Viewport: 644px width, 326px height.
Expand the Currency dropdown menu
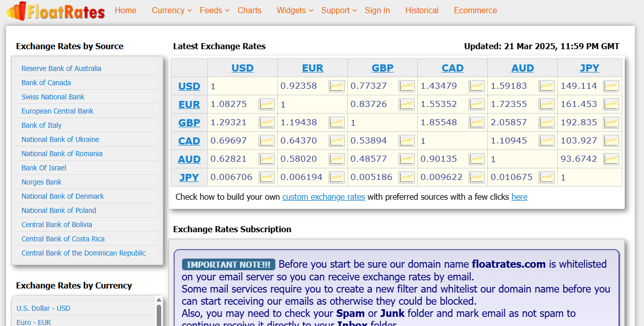[x=172, y=10]
